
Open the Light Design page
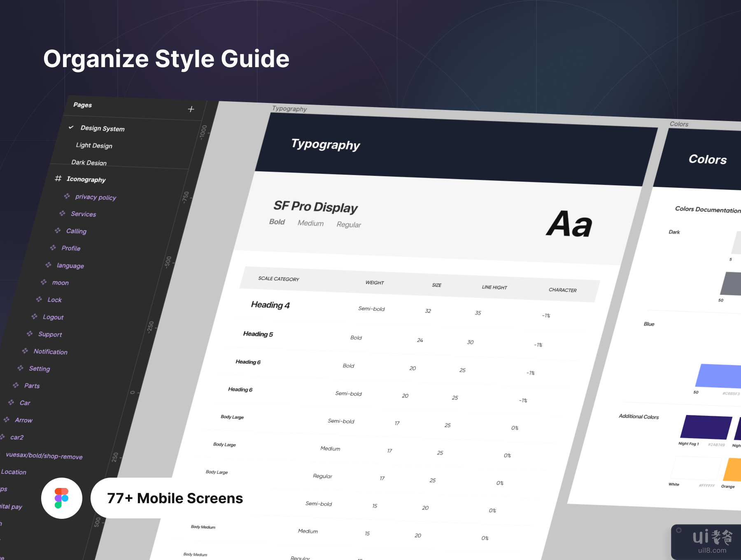pos(94,145)
